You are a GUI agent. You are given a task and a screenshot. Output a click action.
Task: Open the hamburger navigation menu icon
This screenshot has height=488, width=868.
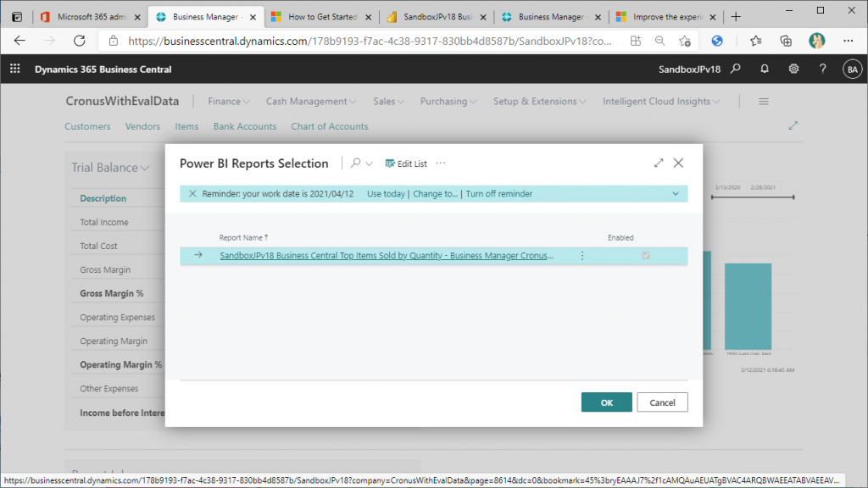[764, 102]
